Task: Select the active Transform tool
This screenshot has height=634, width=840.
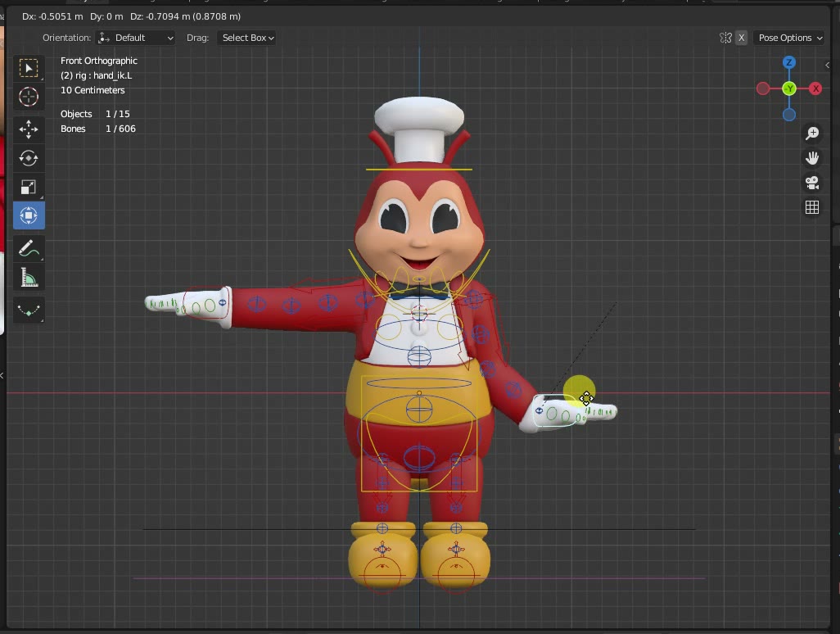Action: pyautogui.click(x=29, y=215)
